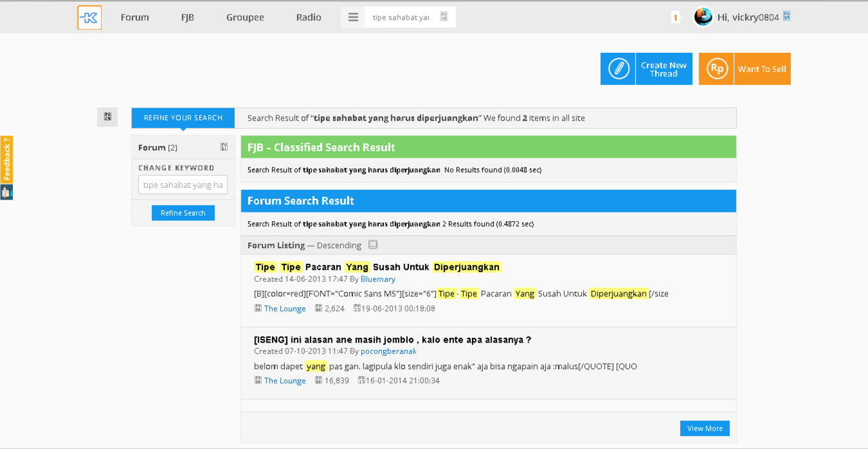The height and width of the screenshot is (449, 868).
Task: Focus the top search field
Action: pos(401,17)
